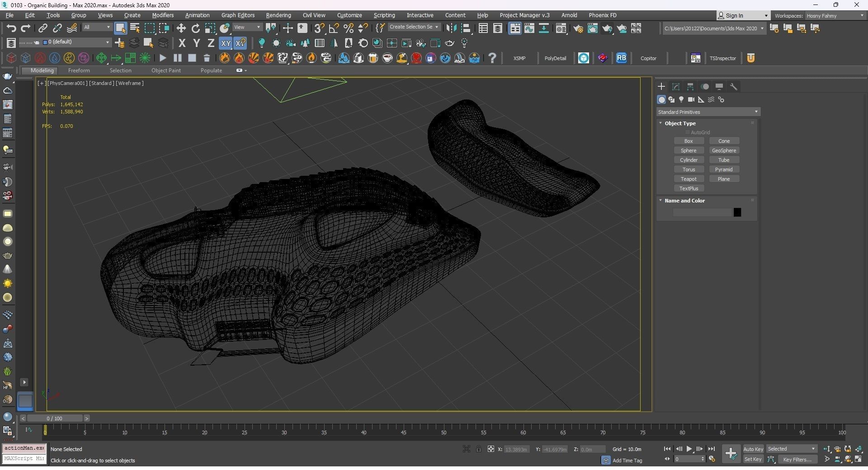This screenshot has height=470, width=868.
Task: Click the X coordinate input field
Action: point(516,449)
